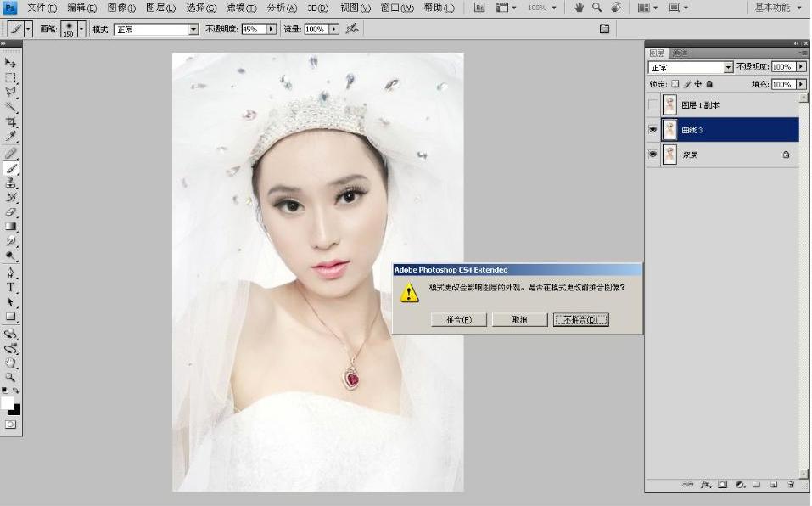Select the Dodge tool
Image resolution: width=812 pixels, height=506 pixels.
[x=10, y=256]
